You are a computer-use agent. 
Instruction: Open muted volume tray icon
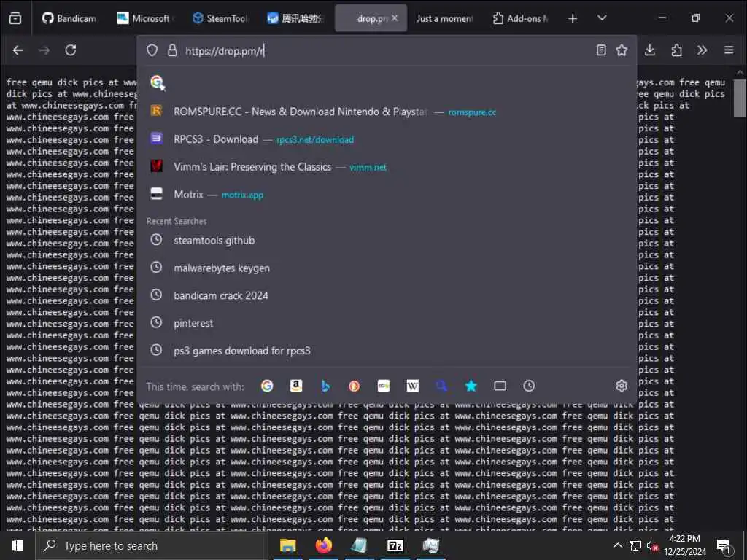(x=652, y=545)
